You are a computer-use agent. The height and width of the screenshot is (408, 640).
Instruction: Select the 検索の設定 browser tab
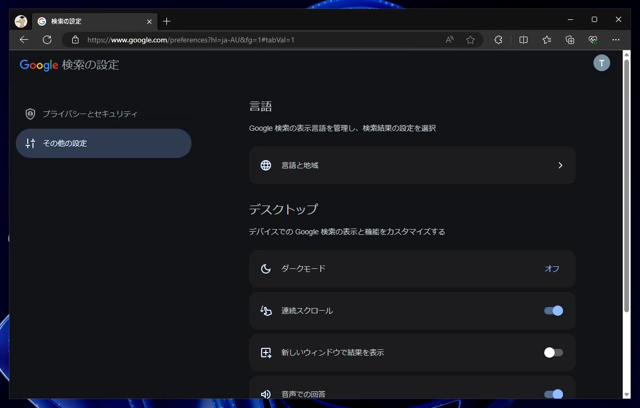(95, 21)
